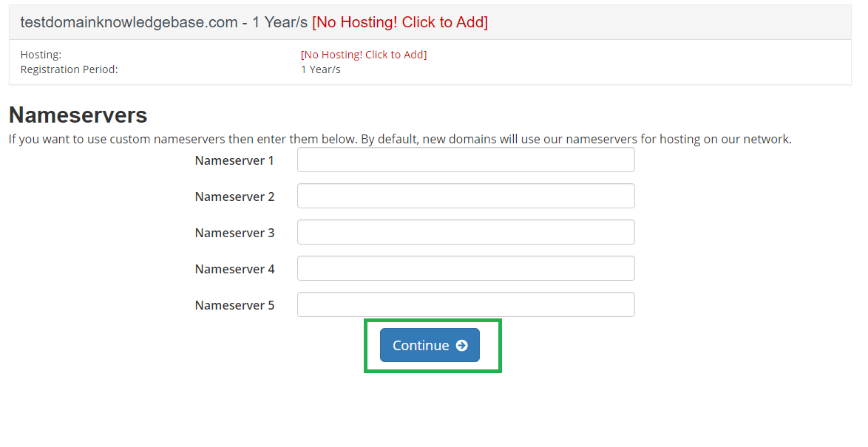Click No Hosting link in Hosting row
The height and width of the screenshot is (447, 868).
coord(364,55)
